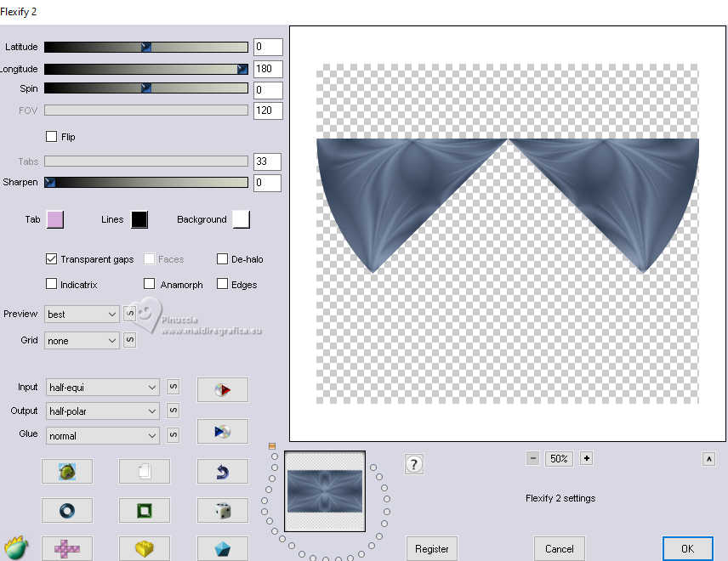The width and height of the screenshot is (728, 561).
Task: Click the red arrow disc button
Action: coord(223,390)
